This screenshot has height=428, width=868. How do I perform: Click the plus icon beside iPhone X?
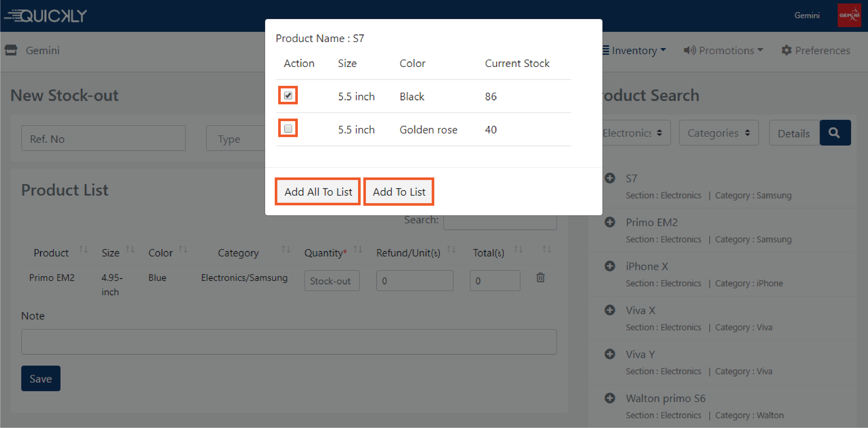coord(610,266)
